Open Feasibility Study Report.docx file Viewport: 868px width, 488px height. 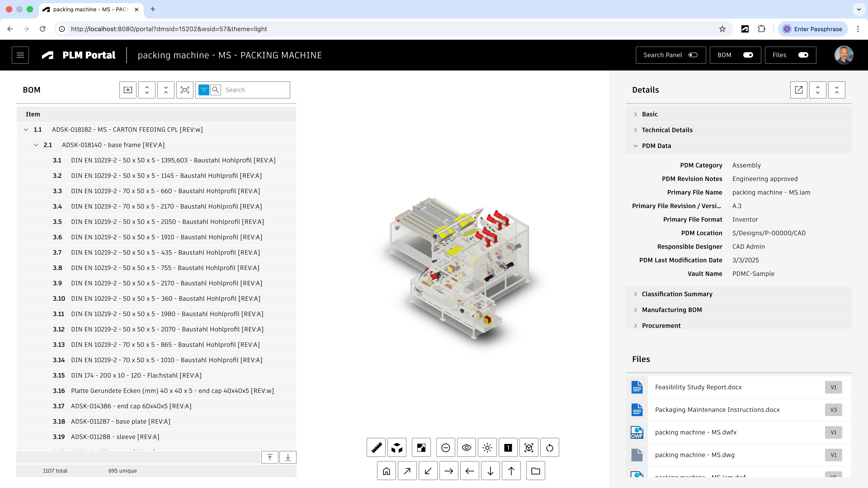click(698, 387)
